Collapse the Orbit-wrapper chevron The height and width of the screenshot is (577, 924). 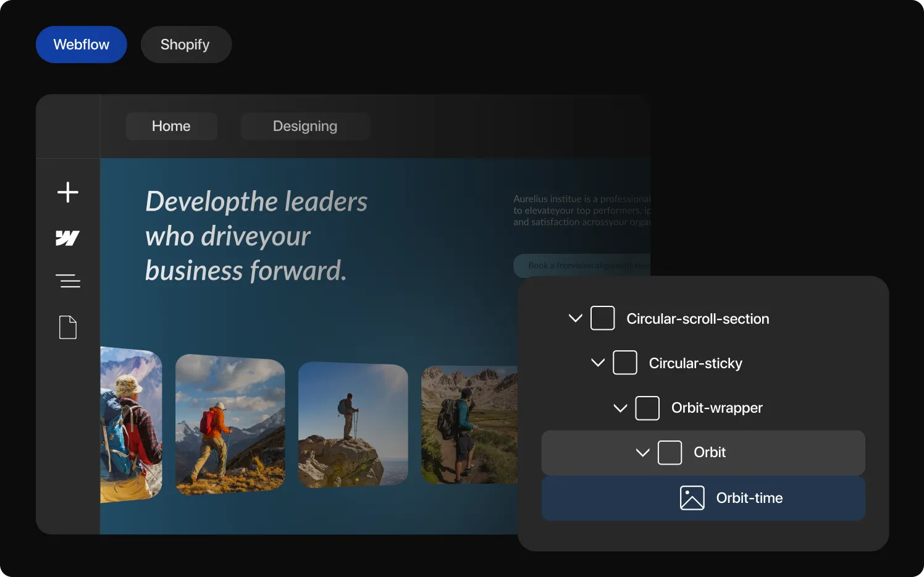[x=620, y=408]
